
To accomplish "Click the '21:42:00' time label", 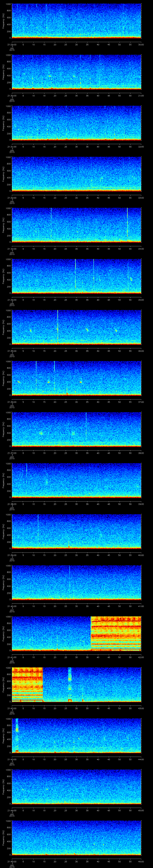I will click(12, 708).
